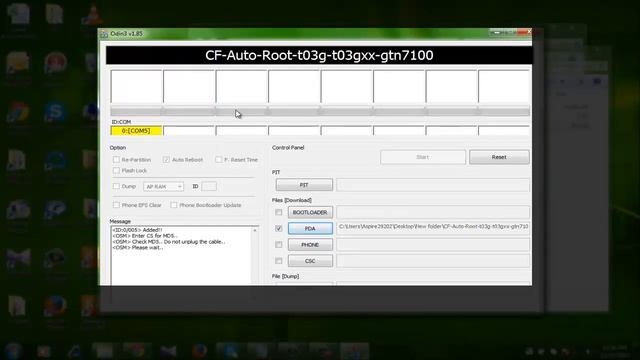Click the "File [Dump]" heading
The width and height of the screenshot is (640, 360).
(285, 276)
